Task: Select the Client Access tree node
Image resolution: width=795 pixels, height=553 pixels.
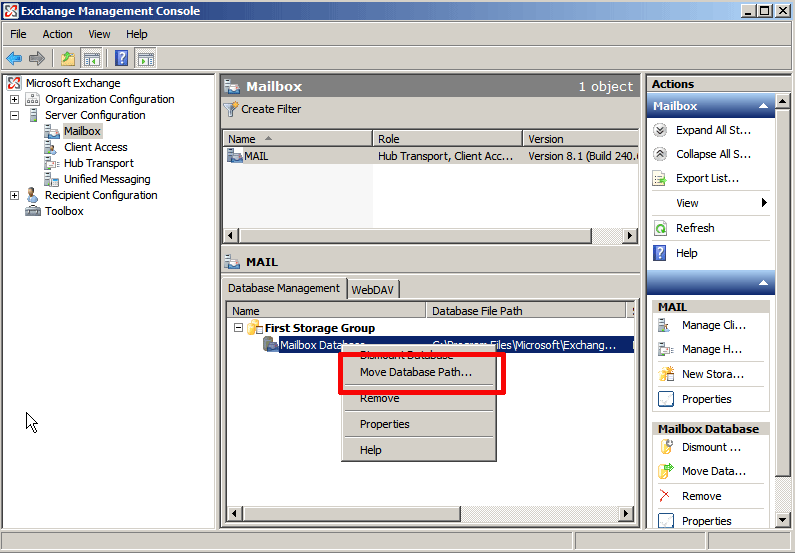Action: 95,148
